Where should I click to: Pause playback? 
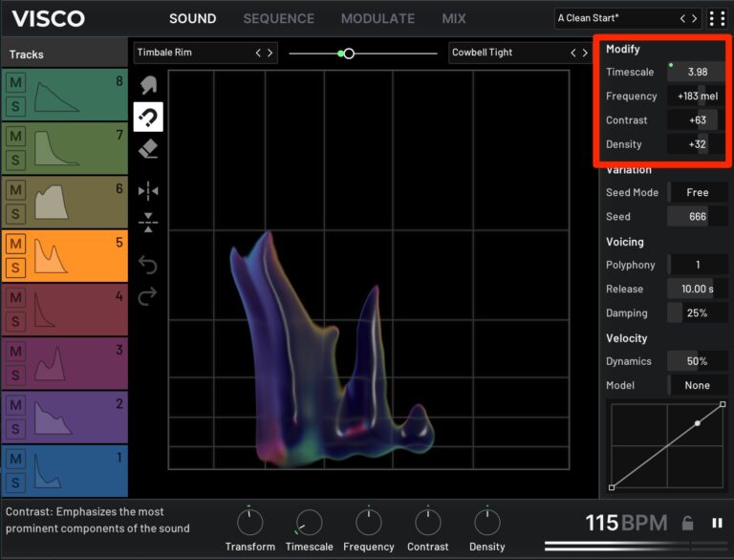717,523
